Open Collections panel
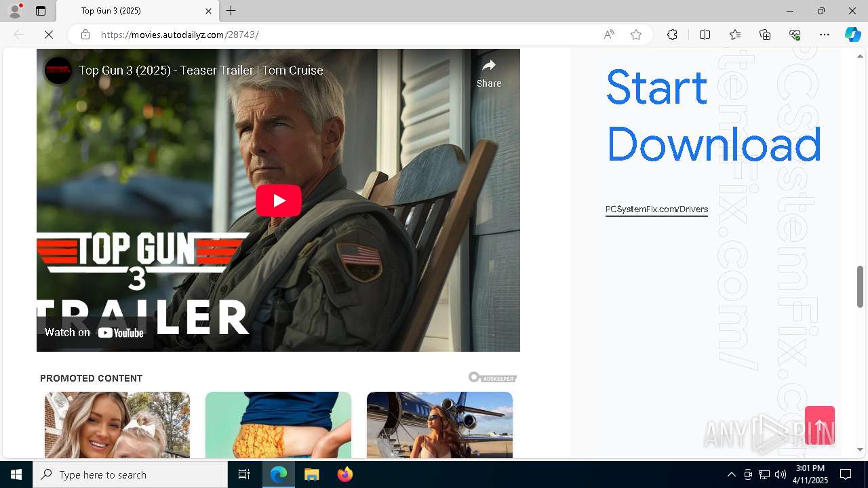Viewport: 868px width, 488px height. coord(765,35)
